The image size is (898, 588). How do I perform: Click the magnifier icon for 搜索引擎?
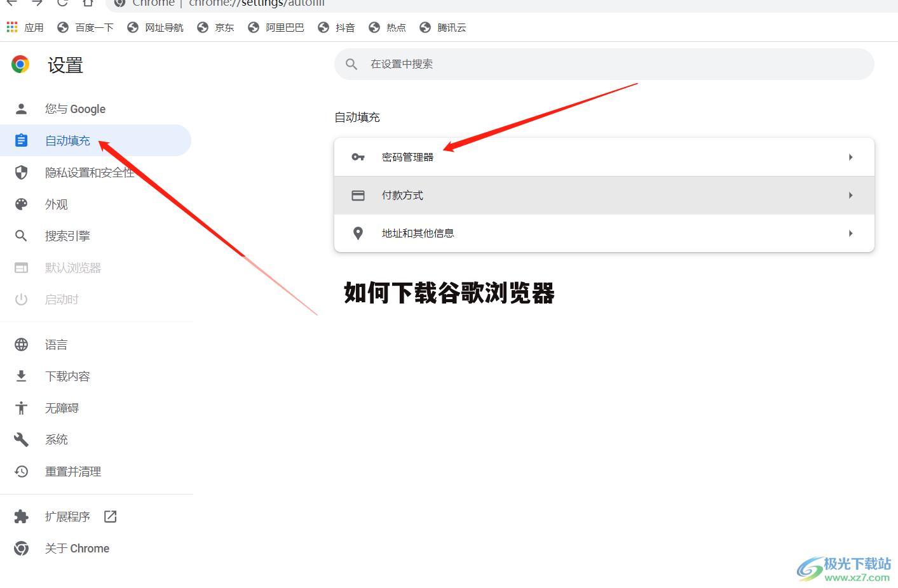(21, 236)
